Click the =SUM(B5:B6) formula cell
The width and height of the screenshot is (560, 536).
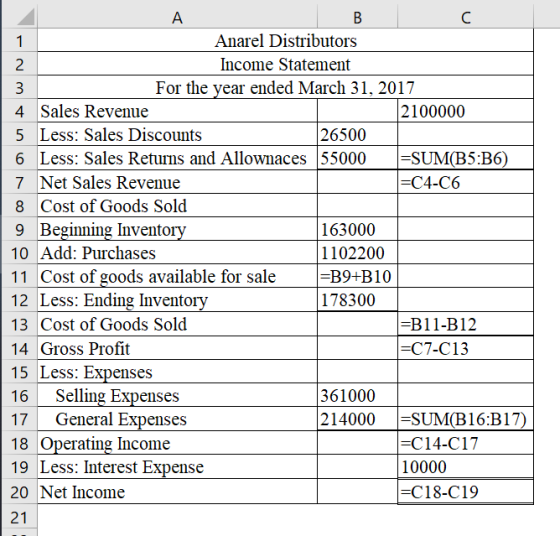[465, 158]
